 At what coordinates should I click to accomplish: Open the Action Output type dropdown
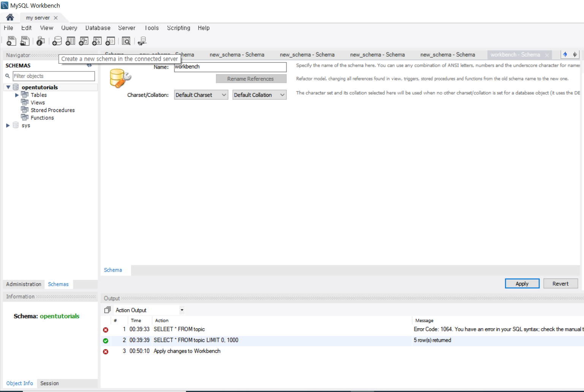coord(182,310)
